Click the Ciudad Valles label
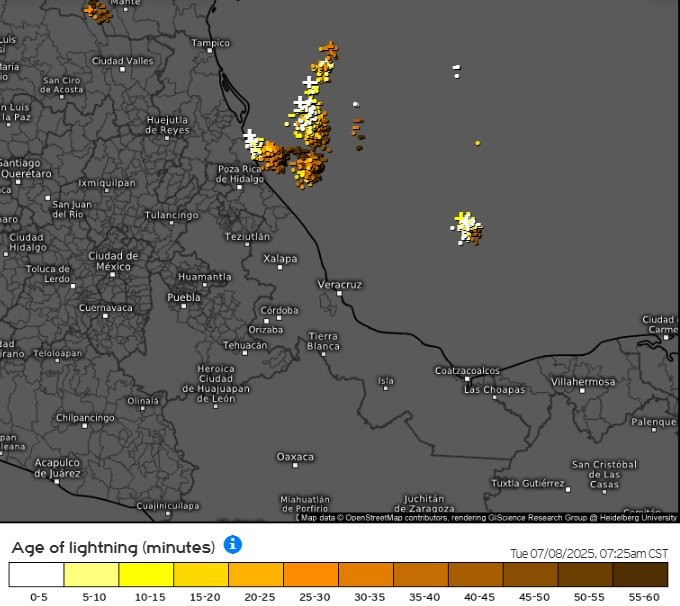Screen dimensions: 680x606 coord(123,61)
